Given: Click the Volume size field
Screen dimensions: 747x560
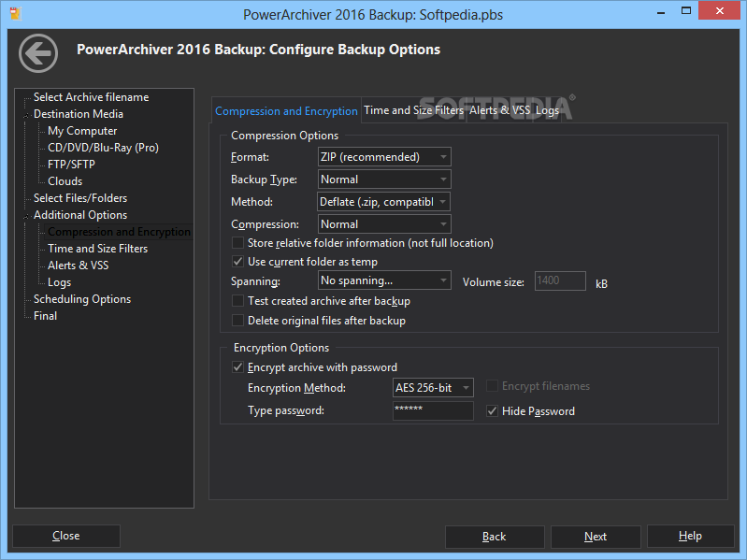Looking at the screenshot, I should [560, 280].
